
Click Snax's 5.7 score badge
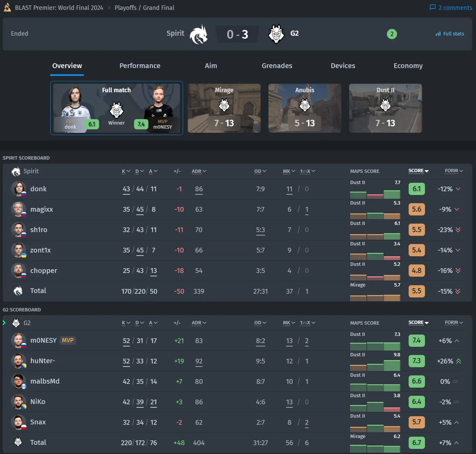pos(416,422)
